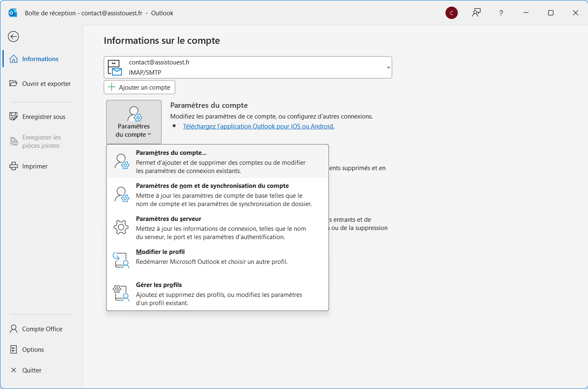Choose Paramètres du compte... menu entry

pos(217,161)
